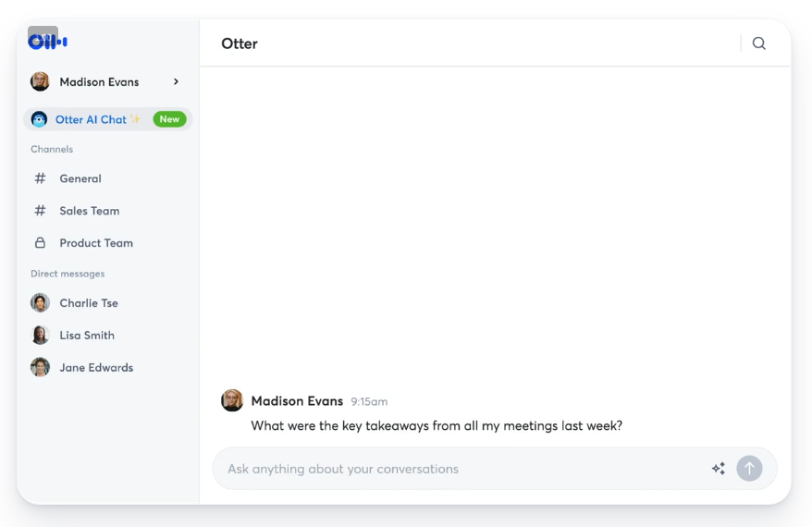Screen dimensions: 812x527
Task: Open the Product Team private channel
Action: click(96, 243)
